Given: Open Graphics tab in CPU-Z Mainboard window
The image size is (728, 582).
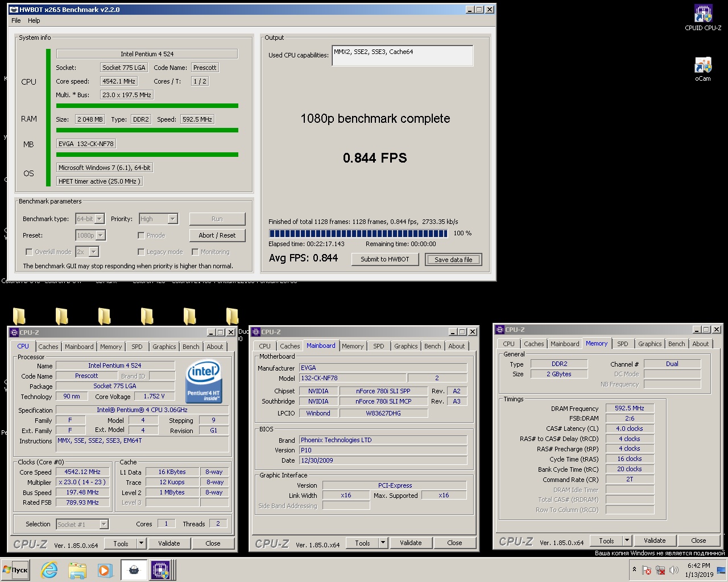Looking at the screenshot, I should (x=406, y=346).
